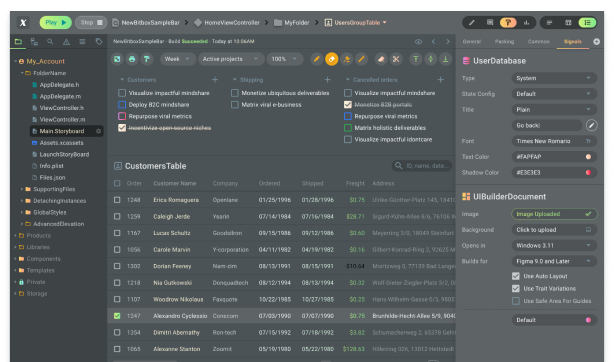The image size is (614, 362).
Task: Switch to the Signals tab
Action: coord(572,42)
